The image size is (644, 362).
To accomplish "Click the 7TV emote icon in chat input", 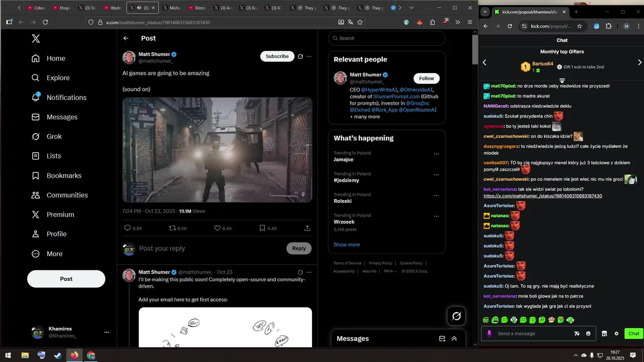I will coord(577,333).
